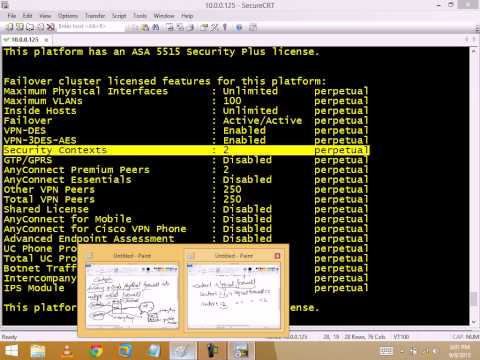
Task: Open Google Chrome from the taskbar
Action: coord(96,351)
